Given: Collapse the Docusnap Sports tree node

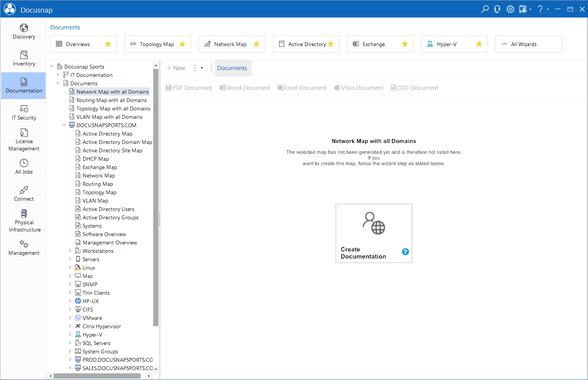Looking at the screenshot, I should pyautogui.click(x=52, y=67).
